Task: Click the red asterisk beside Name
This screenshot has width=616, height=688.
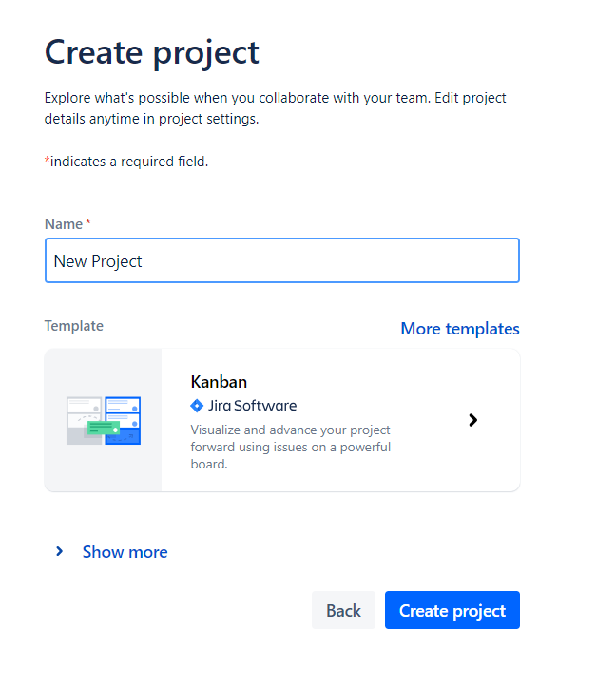Action: click(88, 223)
